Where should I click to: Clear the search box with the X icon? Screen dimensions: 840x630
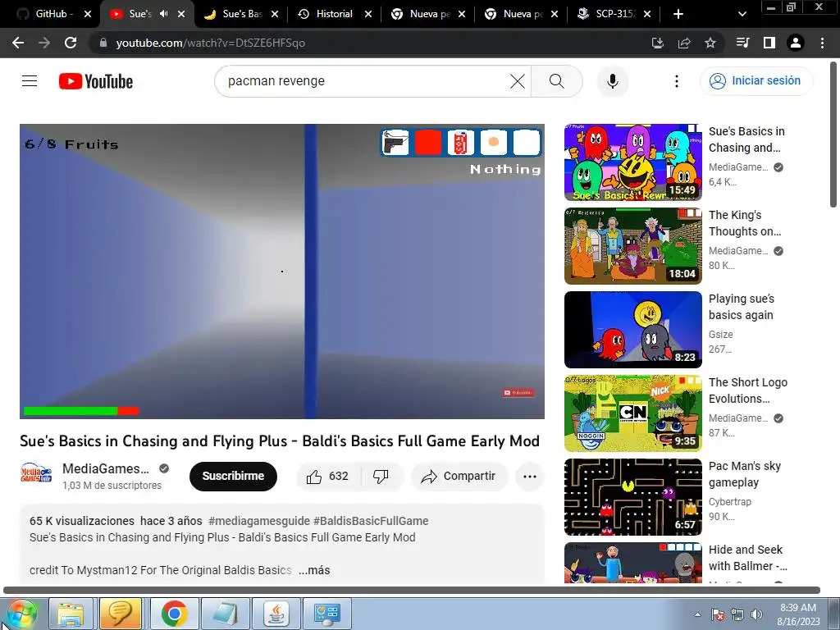[518, 81]
